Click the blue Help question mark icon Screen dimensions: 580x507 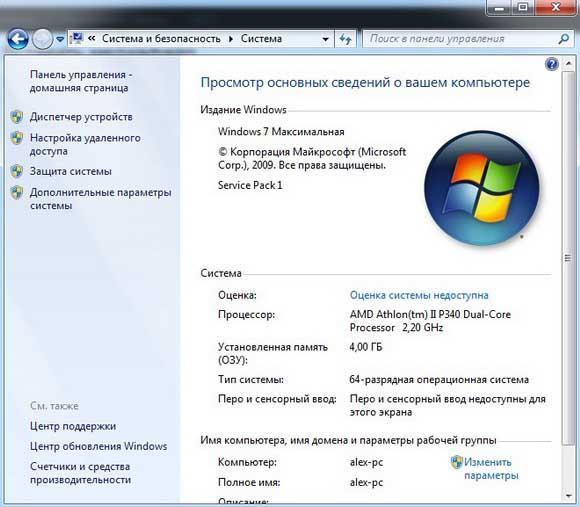(552, 64)
